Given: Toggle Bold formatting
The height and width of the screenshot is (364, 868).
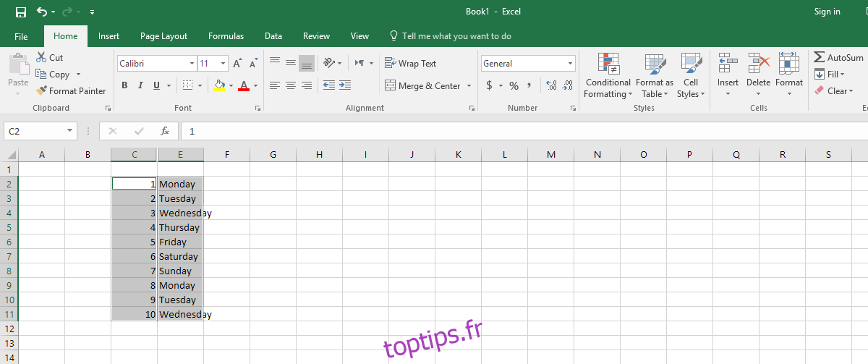Looking at the screenshot, I should pos(124,85).
